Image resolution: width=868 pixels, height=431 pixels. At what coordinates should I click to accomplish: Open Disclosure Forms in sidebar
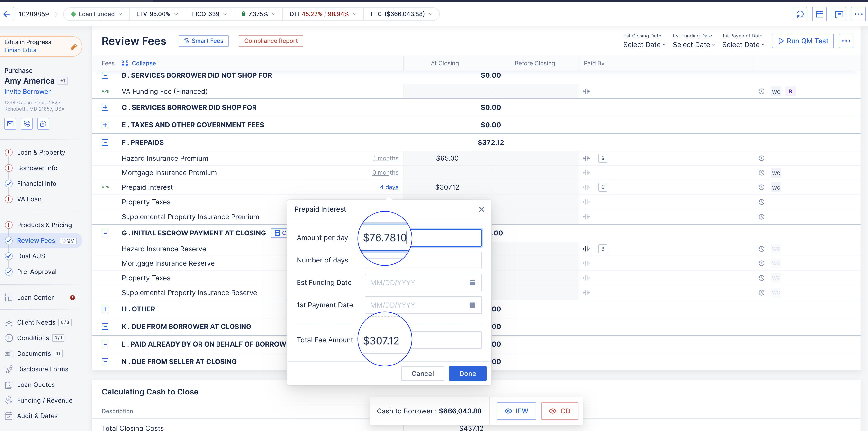tap(43, 369)
